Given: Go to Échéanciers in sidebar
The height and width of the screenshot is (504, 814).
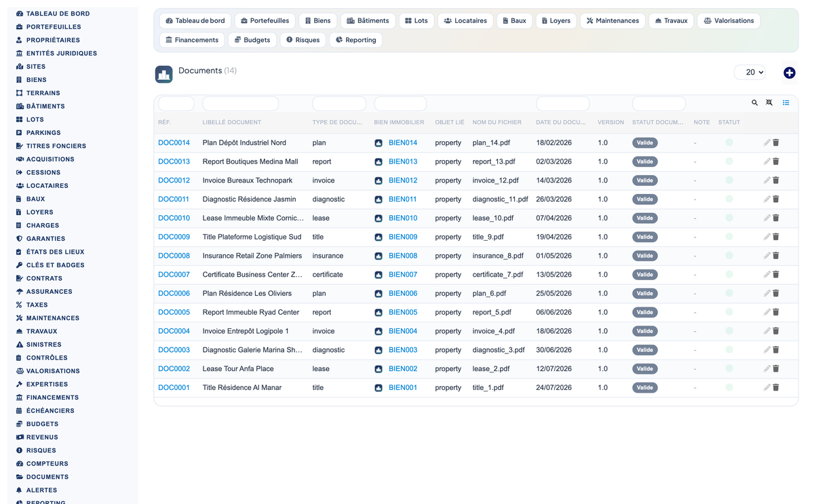Looking at the screenshot, I should (50, 410).
